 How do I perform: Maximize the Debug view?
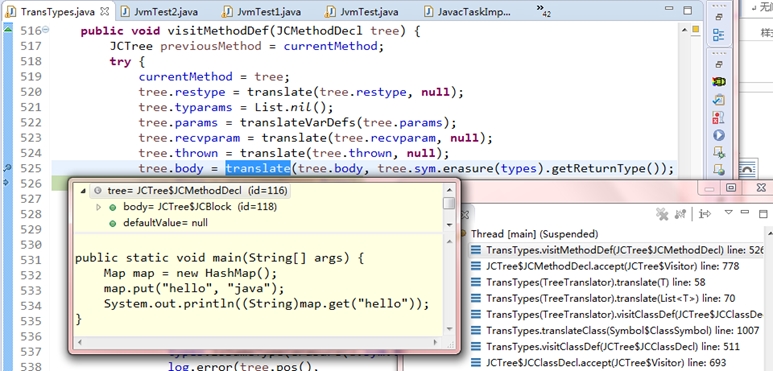coord(763,214)
